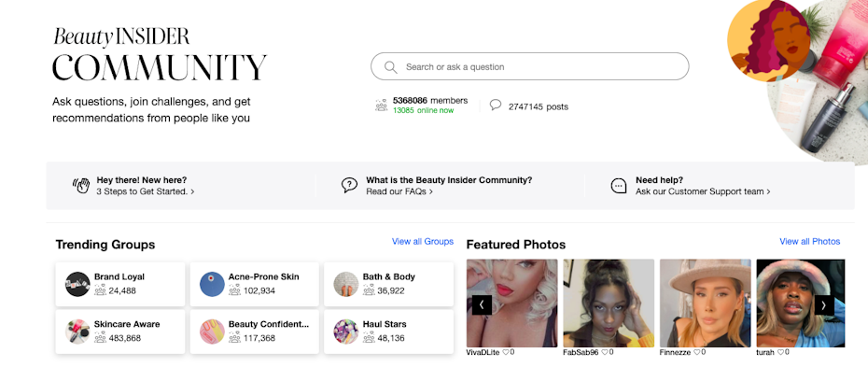Click the 'Trending Groups' section heading
868x381 pixels.
click(105, 245)
